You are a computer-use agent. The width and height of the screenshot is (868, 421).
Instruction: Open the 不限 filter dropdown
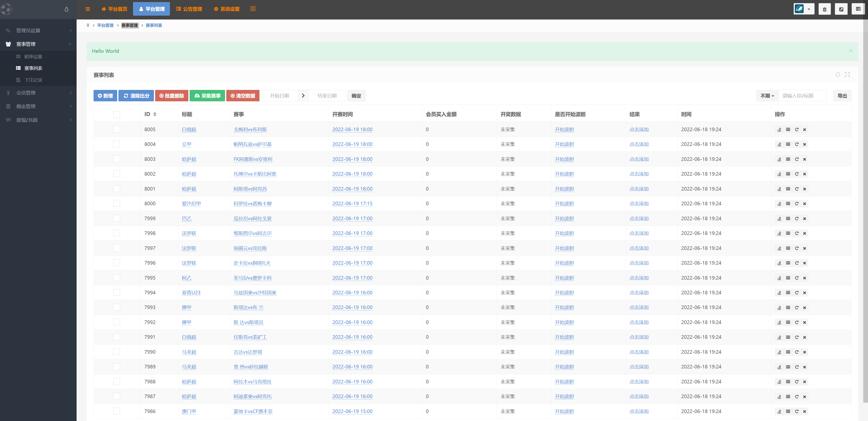tap(767, 96)
